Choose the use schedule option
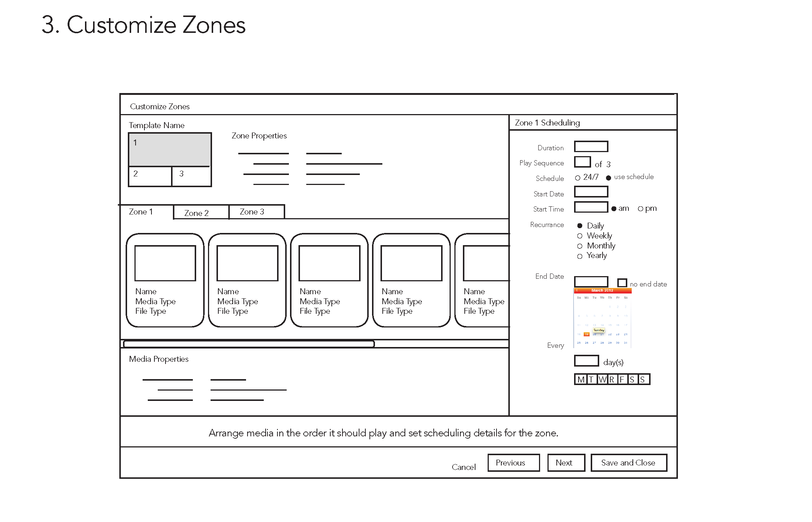The width and height of the screenshot is (812, 522). 608,178
